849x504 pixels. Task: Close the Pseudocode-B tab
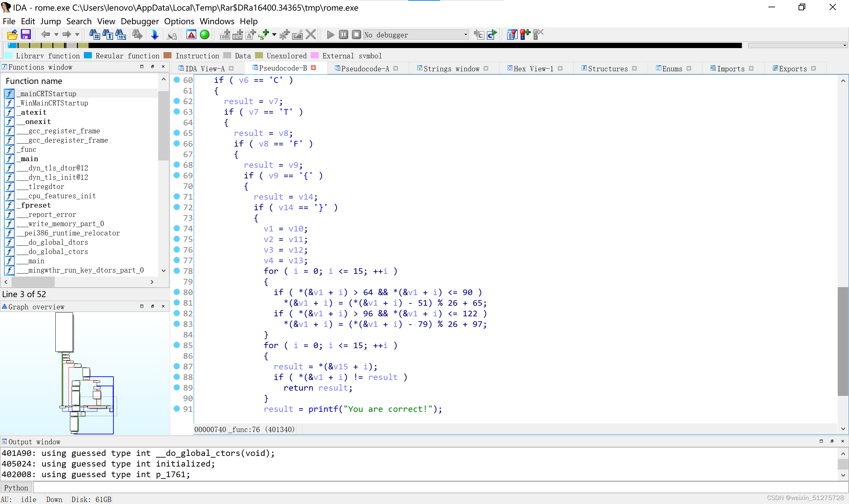point(313,68)
